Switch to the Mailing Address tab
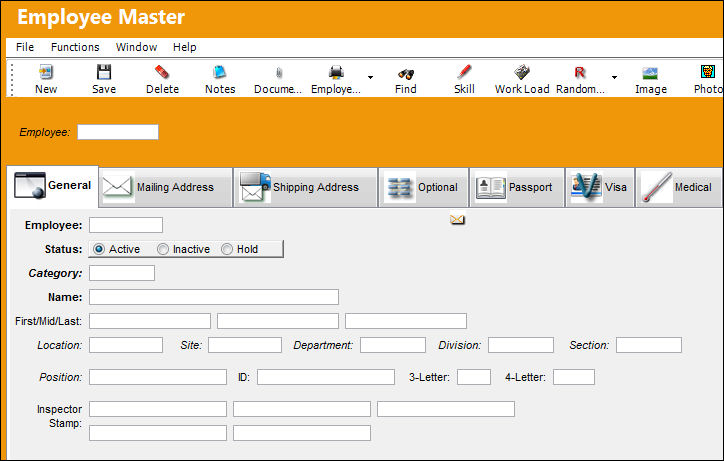This screenshot has width=724, height=461. point(165,188)
